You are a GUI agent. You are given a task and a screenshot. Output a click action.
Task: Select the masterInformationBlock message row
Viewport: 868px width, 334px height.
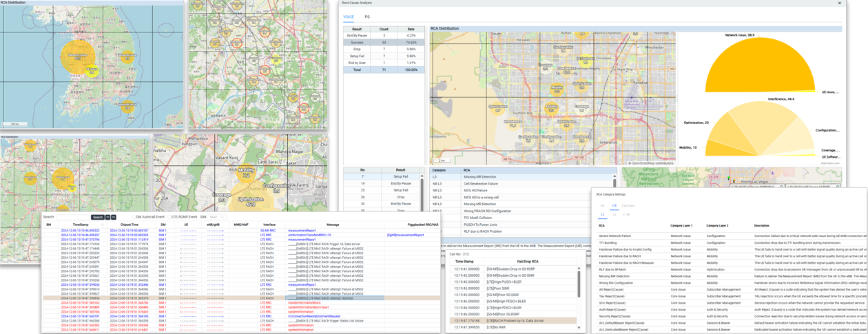(241, 302)
